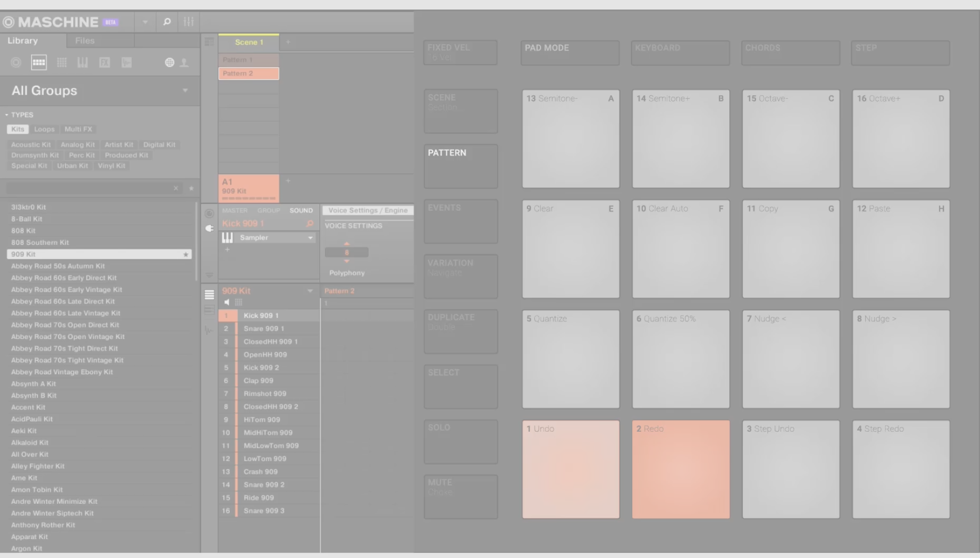Click the KEYBOARD mode button

[x=680, y=53]
